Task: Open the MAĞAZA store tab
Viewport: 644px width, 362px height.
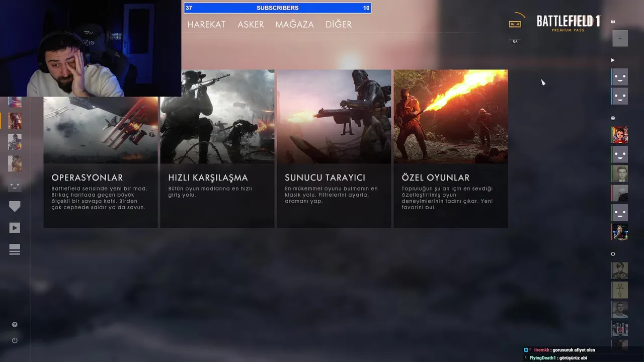Action: click(294, 24)
